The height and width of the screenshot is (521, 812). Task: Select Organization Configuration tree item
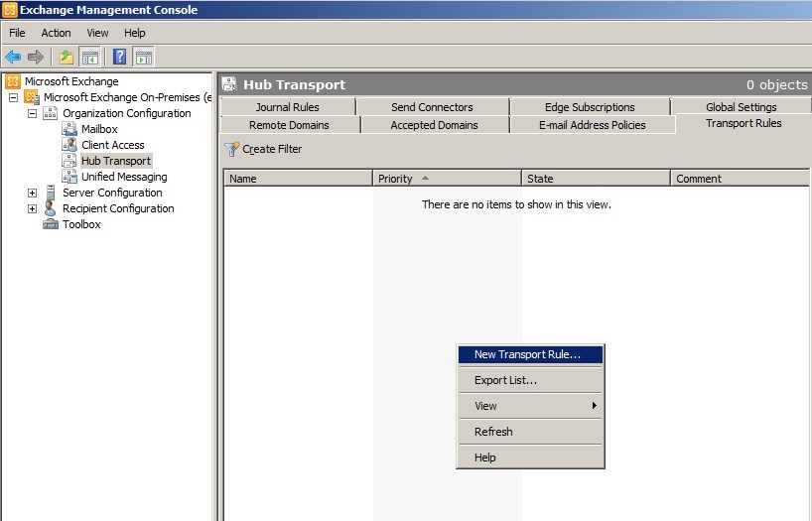point(127,113)
